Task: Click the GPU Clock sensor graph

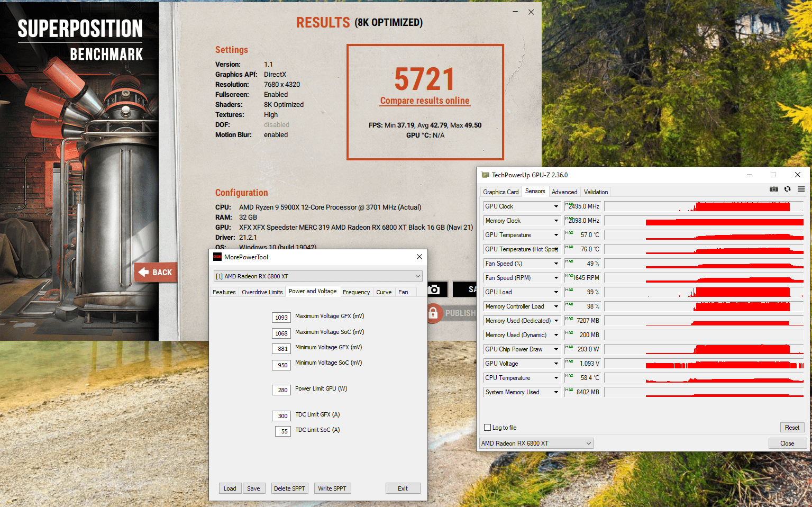Action: coord(704,206)
